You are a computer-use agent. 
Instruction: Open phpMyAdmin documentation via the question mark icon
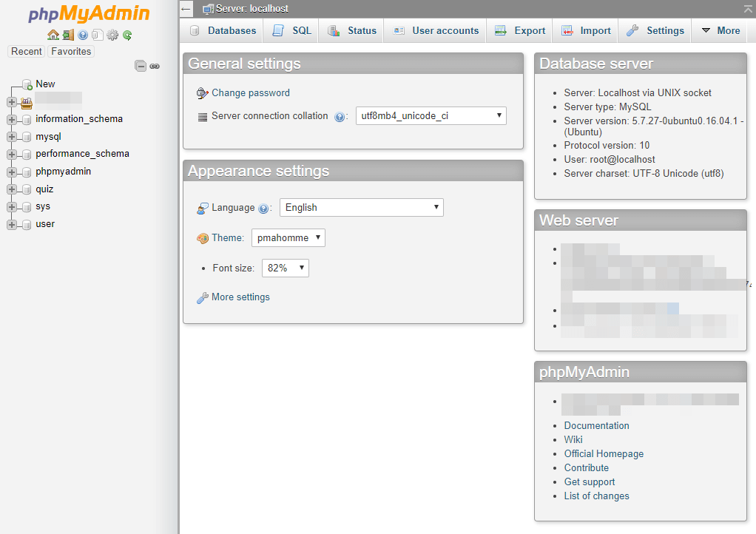pos(83,36)
